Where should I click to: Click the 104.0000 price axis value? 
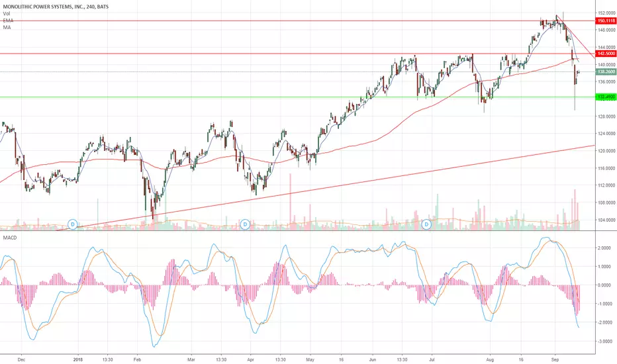click(607, 220)
